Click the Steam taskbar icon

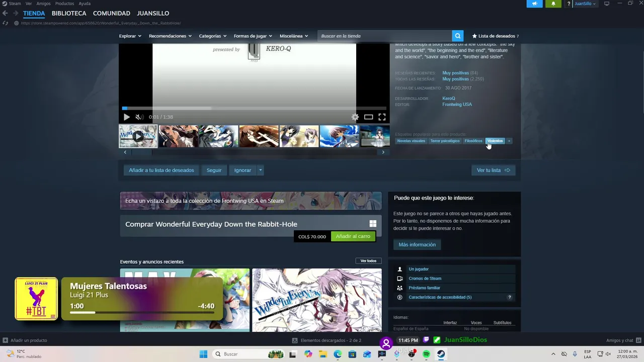[441, 354]
